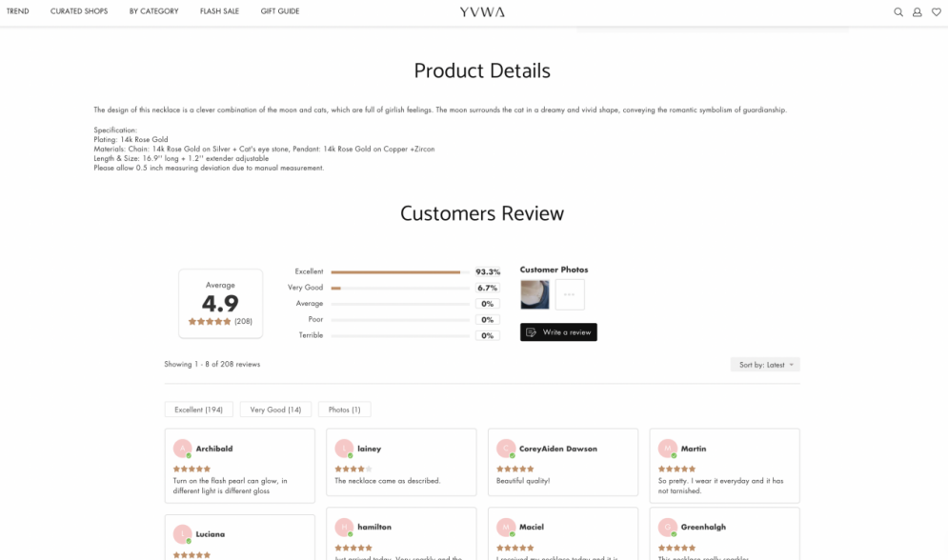Screen dimensions: 948x560
Task: Click the YVWA logo
Action: [x=482, y=12]
